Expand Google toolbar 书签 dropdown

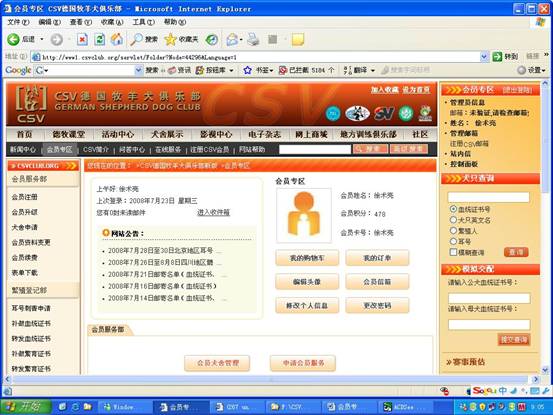272,71
